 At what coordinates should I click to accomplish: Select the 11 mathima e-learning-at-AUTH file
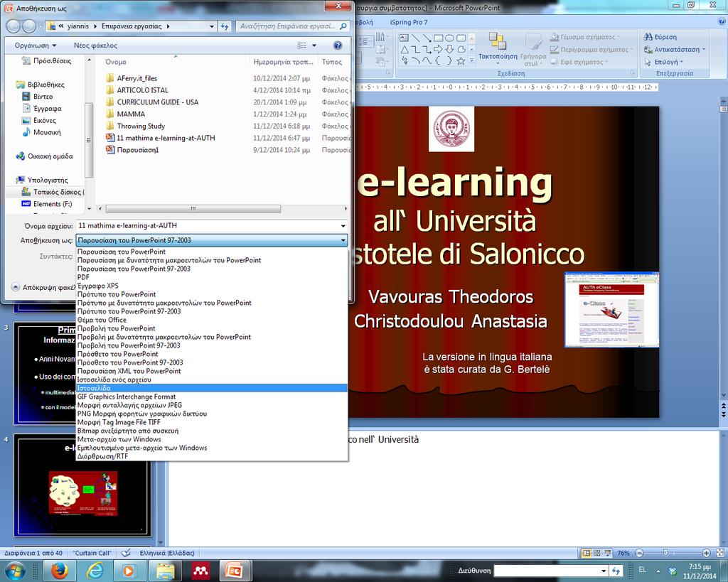[x=166, y=138]
